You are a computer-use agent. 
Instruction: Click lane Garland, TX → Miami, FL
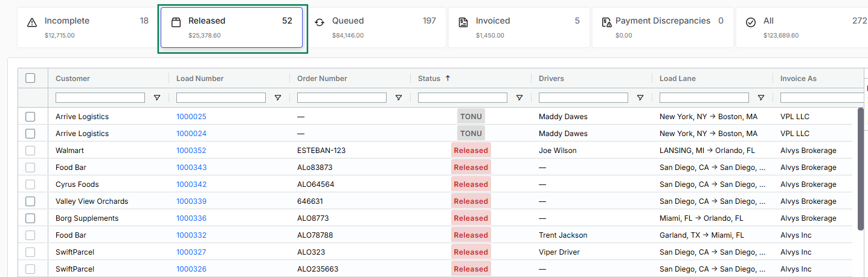(x=702, y=235)
